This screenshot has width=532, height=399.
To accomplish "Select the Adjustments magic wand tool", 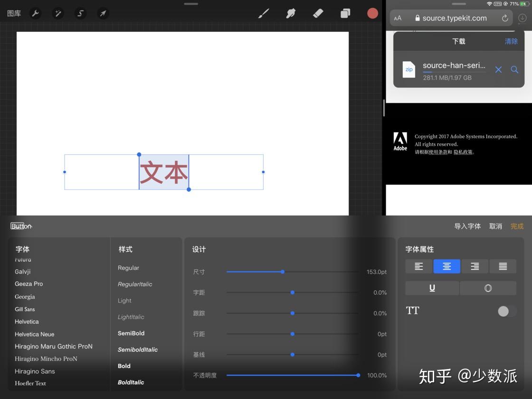I will 57,13.
